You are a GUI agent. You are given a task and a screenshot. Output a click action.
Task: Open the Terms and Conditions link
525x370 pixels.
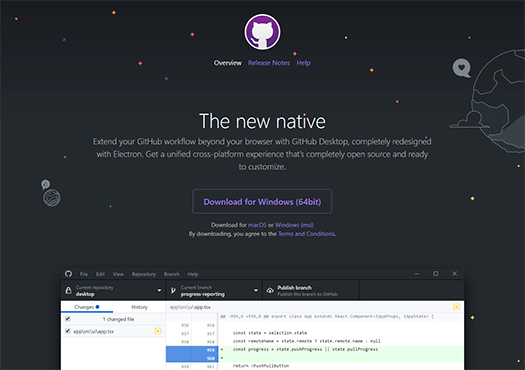(306, 234)
